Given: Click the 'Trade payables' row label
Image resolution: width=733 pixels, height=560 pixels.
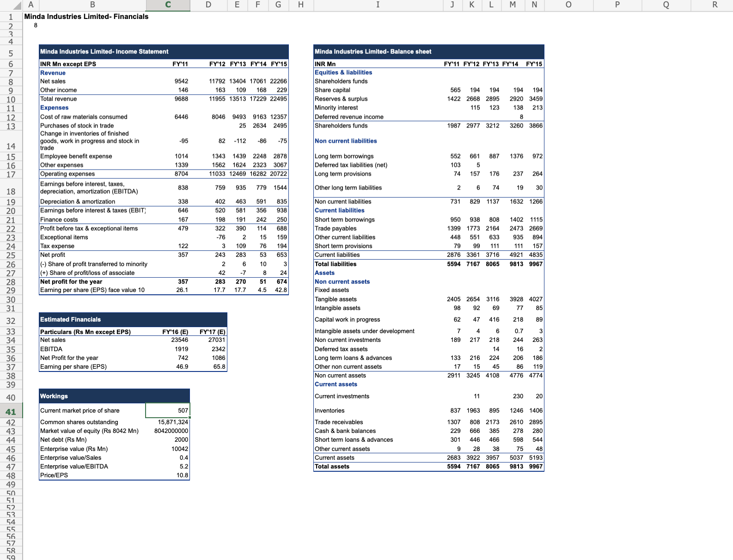Looking at the screenshot, I should click(x=336, y=228).
